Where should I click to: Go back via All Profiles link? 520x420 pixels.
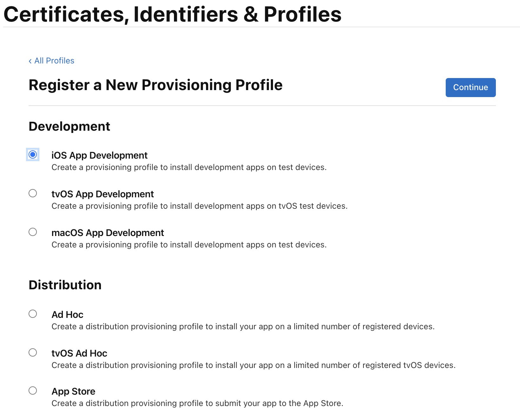pyautogui.click(x=54, y=61)
